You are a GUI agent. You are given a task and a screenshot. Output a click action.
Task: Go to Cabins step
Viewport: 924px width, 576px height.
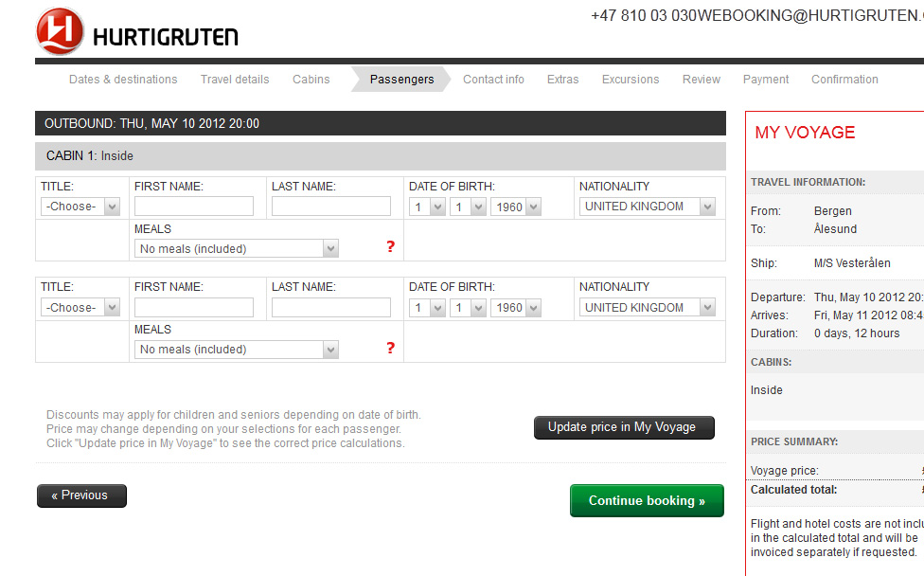(311, 79)
